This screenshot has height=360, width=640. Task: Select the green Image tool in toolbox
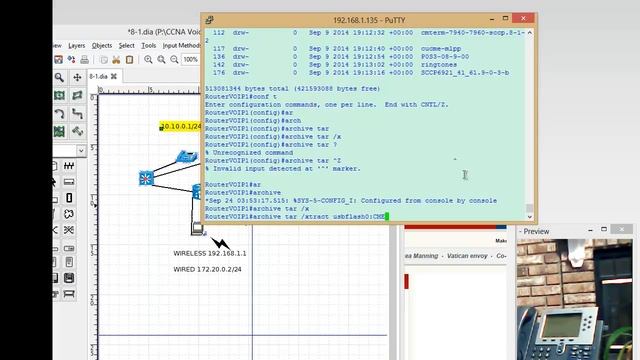tap(59, 131)
